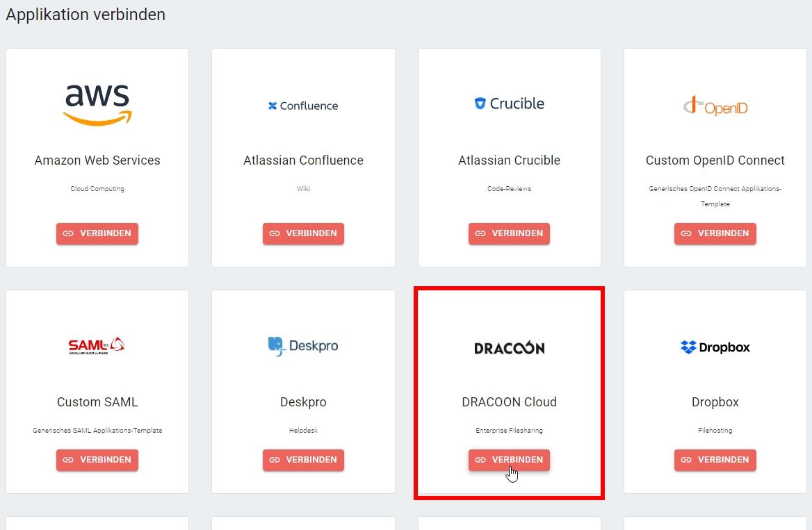Connect Amazon Web Services via Verbinden
The width and height of the screenshot is (812, 530).
point(97,233)
